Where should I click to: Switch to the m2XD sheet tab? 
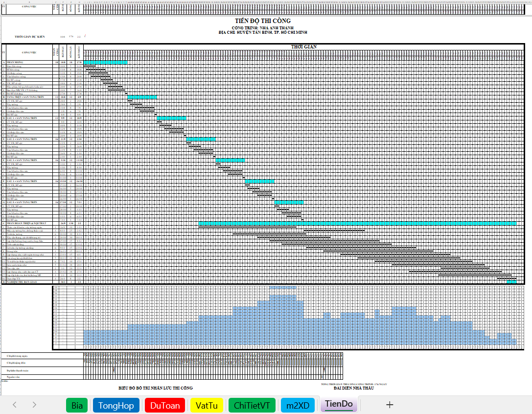(298, 405)
